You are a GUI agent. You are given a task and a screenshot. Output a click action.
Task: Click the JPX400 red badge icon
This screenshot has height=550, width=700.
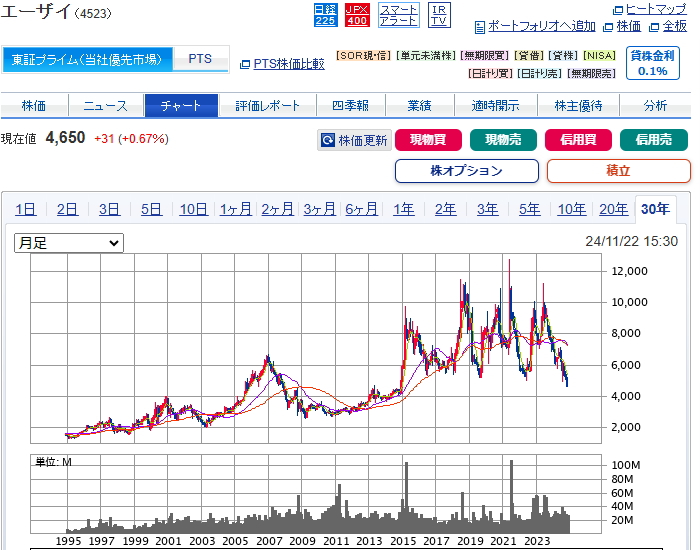tap(357, 14)
